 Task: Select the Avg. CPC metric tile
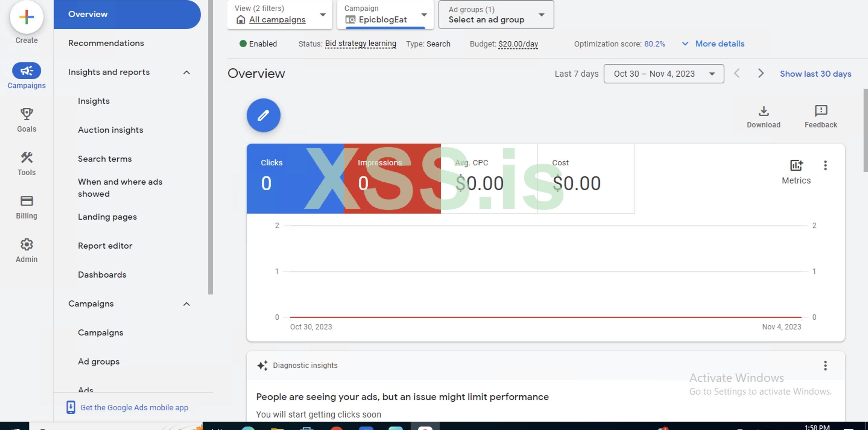(489, 178)
